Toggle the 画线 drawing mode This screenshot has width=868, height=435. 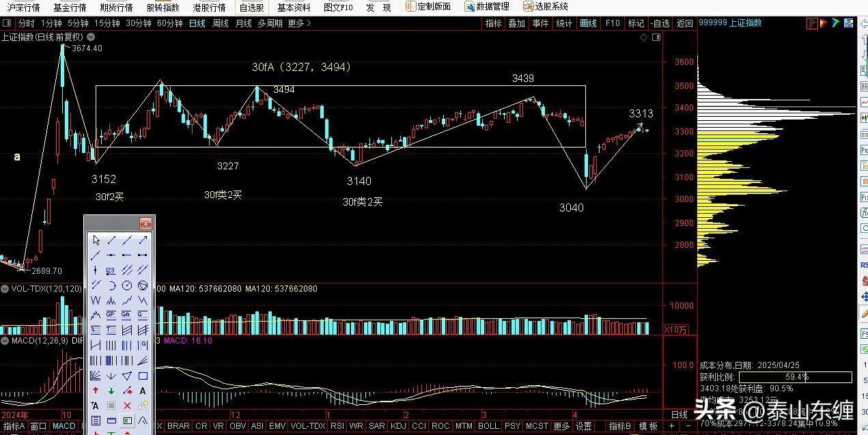point(588,23)
